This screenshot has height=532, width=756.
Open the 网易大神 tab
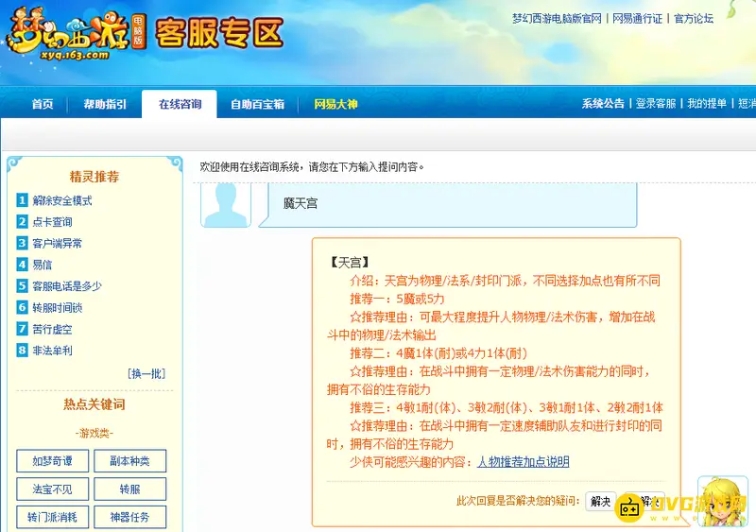(x=335, y=104)
